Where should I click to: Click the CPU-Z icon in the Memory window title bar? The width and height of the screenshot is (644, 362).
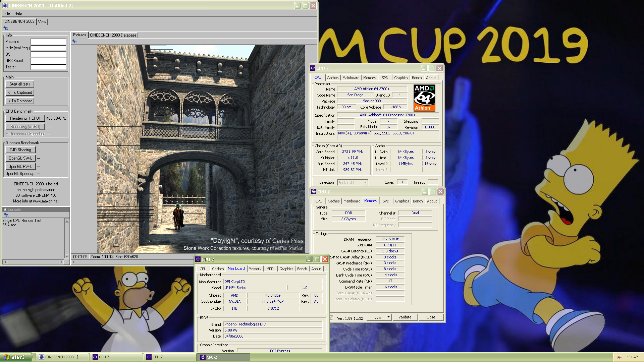click(x=314, y=192)
